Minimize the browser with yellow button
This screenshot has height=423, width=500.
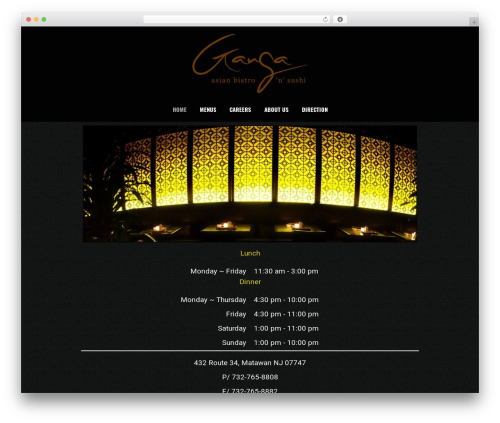[x=36, y=19]
